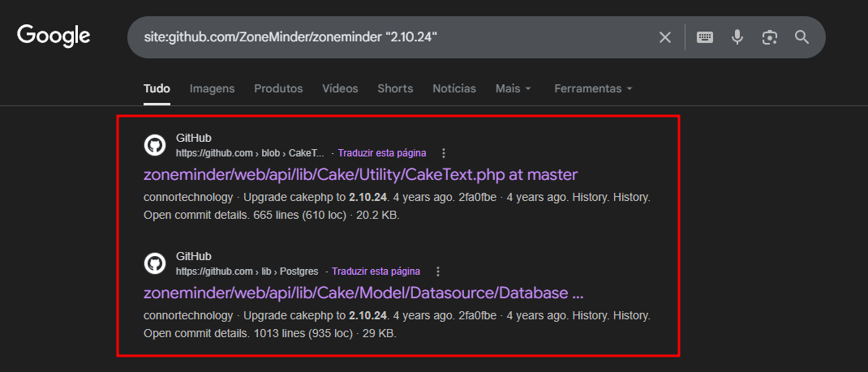Switch to the Produtos tab
The width and height of the screenshot is (868, 372).
pyautogui.click(x=278, y=88)
